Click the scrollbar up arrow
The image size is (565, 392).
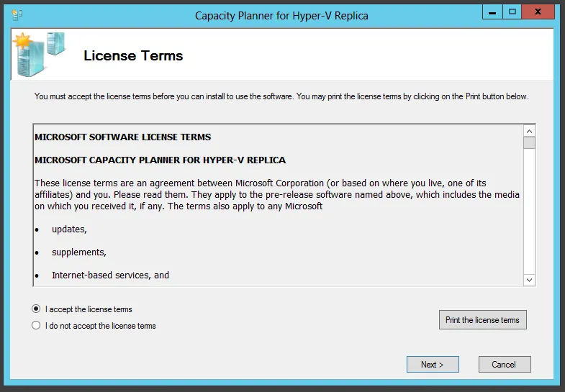coord(529,132)
